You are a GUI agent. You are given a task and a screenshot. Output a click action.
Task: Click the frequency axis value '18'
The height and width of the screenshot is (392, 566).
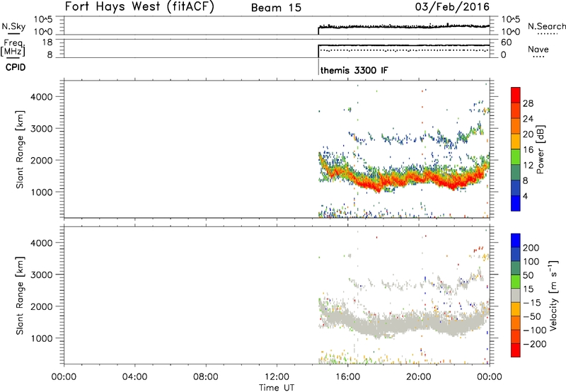tap(47, 42)
